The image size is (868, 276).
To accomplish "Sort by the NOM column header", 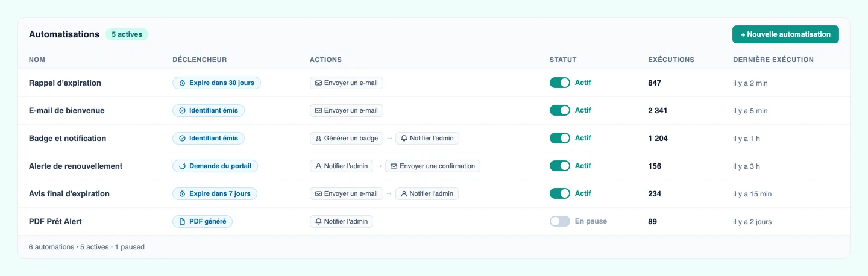I will coord(37,60).
